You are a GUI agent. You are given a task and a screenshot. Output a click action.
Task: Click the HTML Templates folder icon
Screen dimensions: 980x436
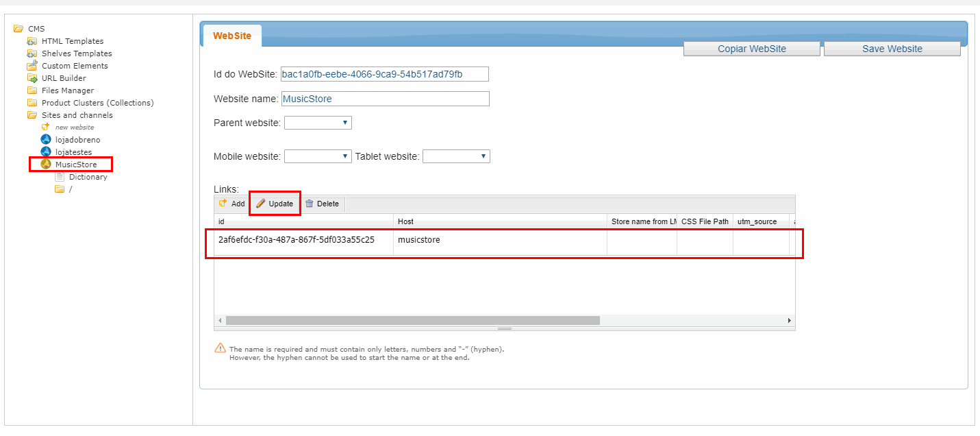(32, 41)
